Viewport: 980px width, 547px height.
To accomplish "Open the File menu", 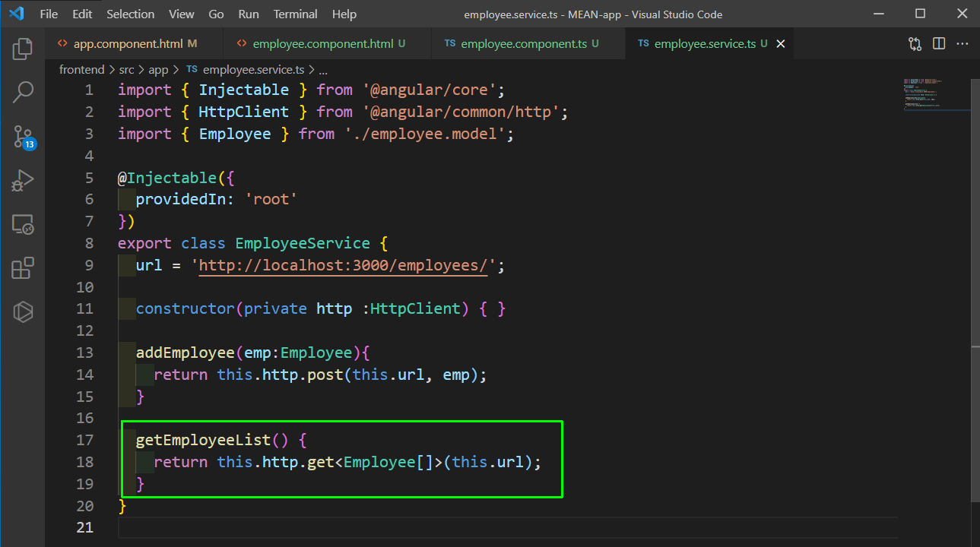I will point(48,14).
